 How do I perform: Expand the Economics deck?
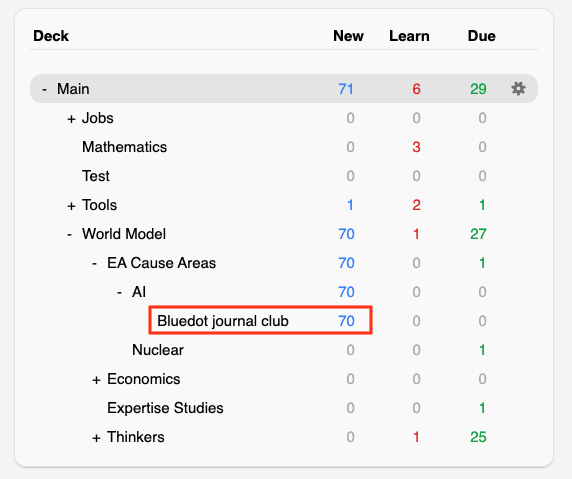click(x=96, y=380)
